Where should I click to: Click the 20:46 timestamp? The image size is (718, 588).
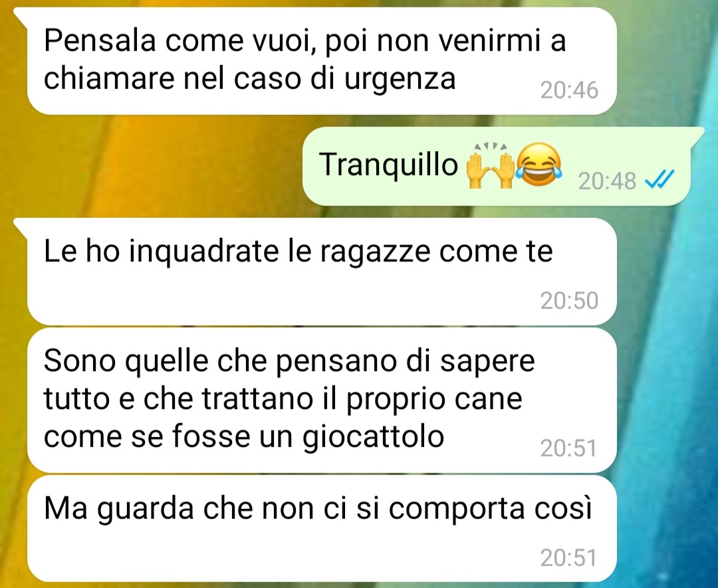coord(569,90)
